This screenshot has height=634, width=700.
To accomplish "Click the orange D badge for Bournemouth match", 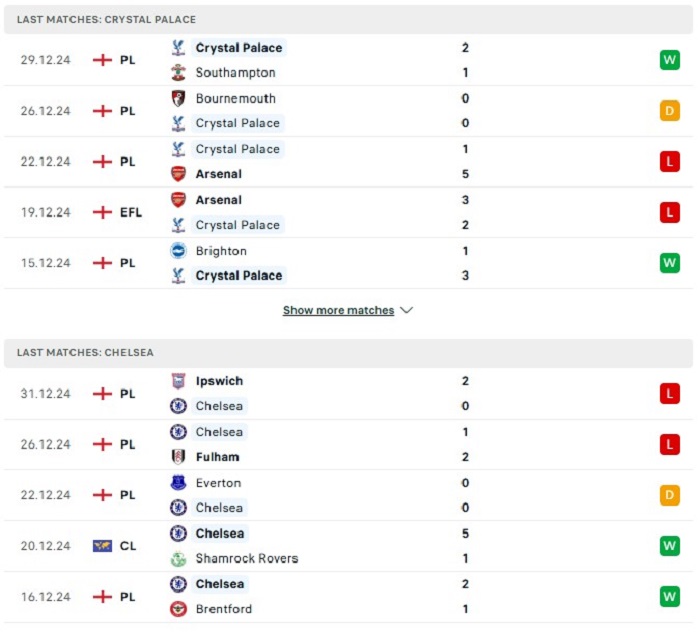I will [x=670, y=111].
